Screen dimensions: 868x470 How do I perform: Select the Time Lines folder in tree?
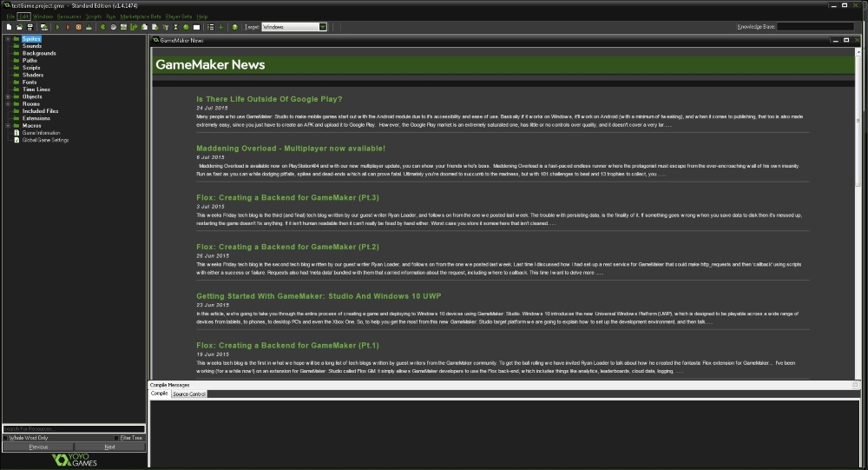coord(36,89)
